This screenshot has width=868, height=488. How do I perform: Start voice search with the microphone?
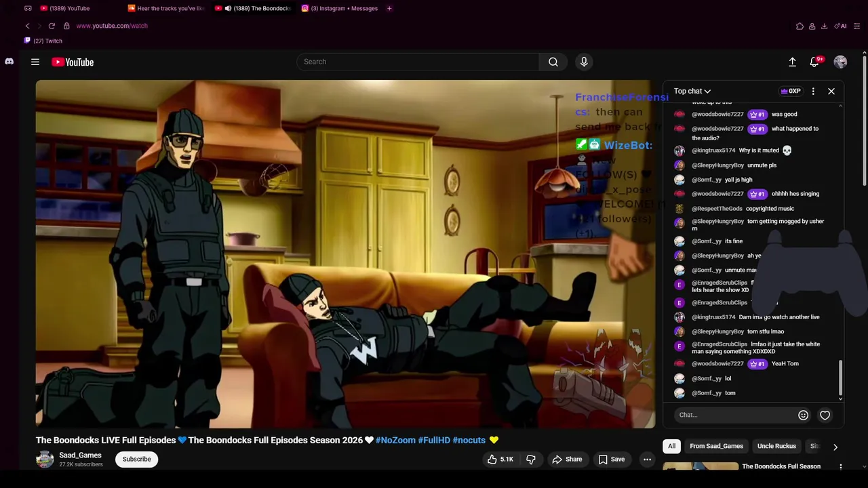pyautogui.click(x=584, y=62)
